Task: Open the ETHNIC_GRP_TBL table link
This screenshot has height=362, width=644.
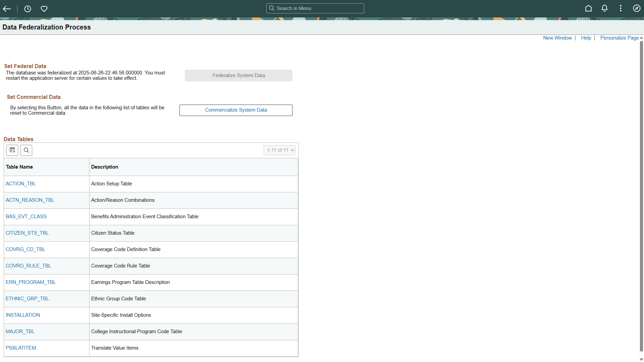Action: pos(27,299)
